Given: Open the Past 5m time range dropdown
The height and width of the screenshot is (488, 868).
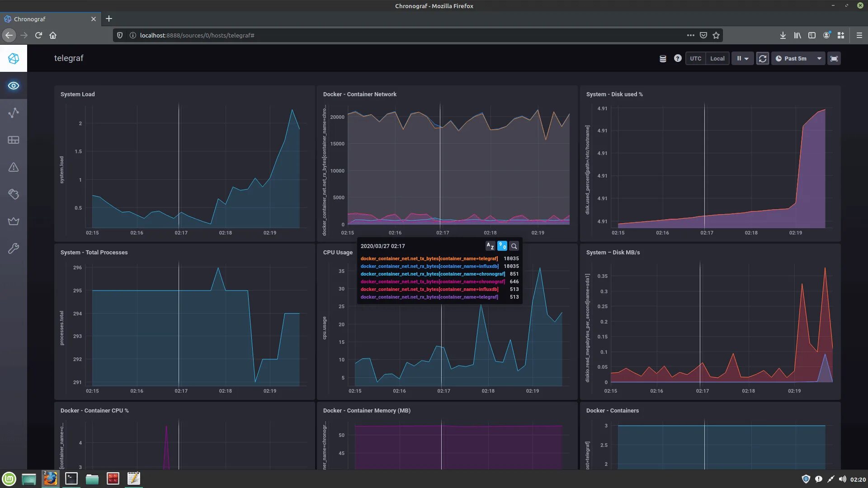Looking at the screenshot, I should click(x=798, y=59).
